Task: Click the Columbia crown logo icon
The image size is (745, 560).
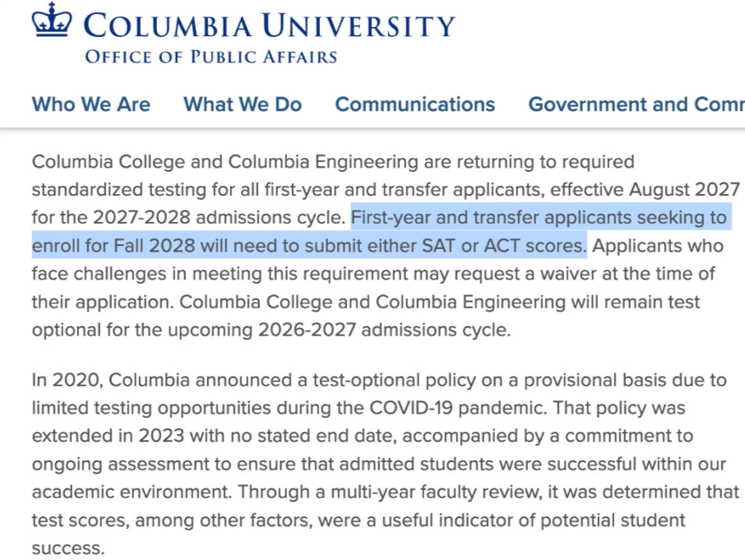Action: (x=52, y=20)
